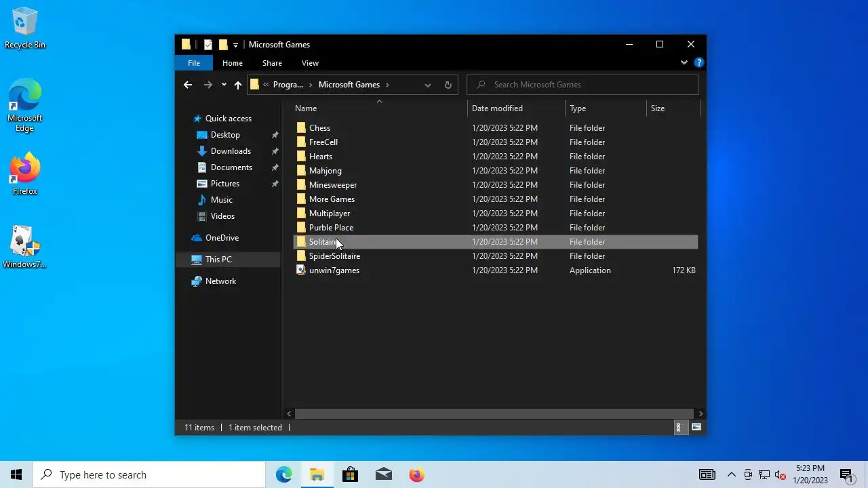Refresh the Microsoft Games folder
The height and width of the screenshot is (488, 868).
(448, 85)
